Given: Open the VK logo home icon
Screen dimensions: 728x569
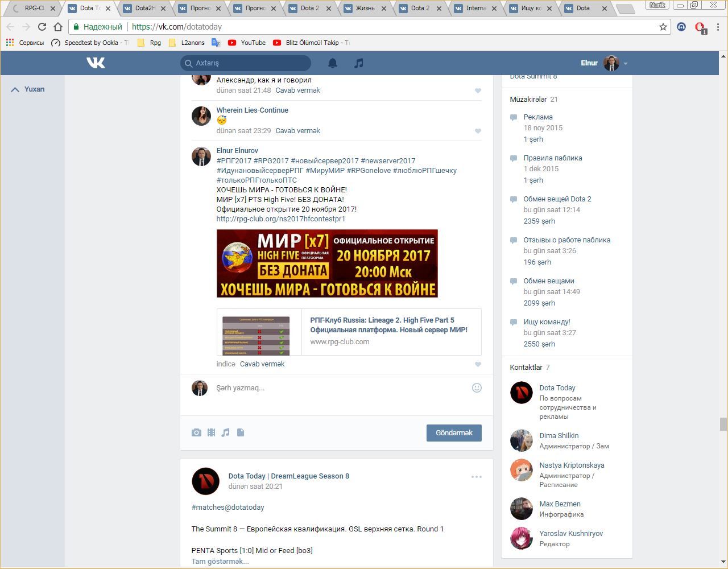Looking at the screenshot, I should click(x=96, y=63).
